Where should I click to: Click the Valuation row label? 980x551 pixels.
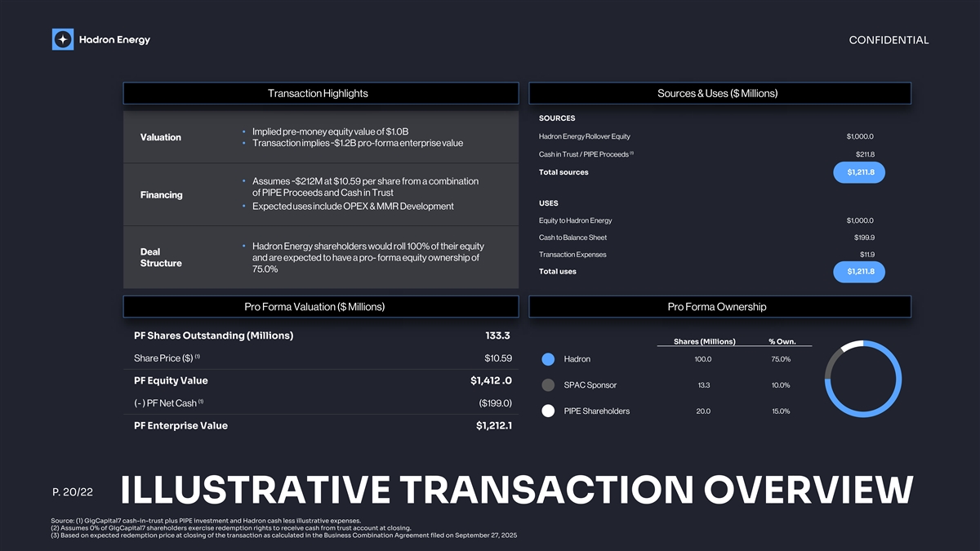[x=161, y=137]
